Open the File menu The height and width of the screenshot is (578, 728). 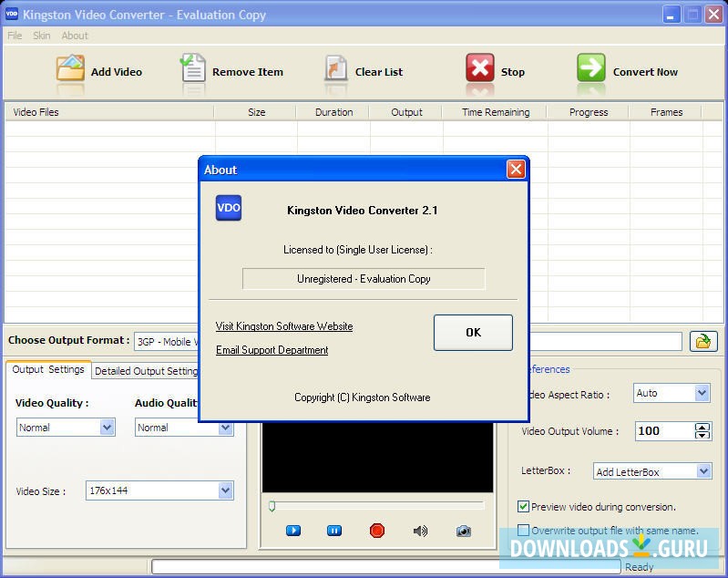[x=15, y=36]
